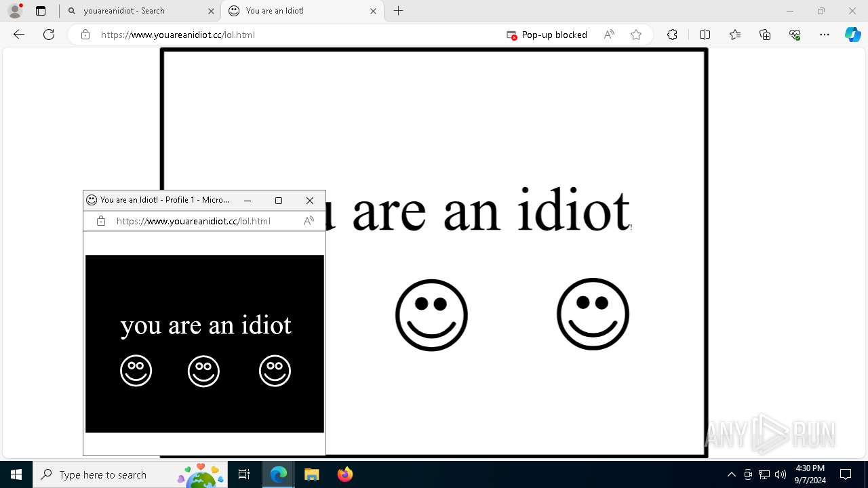
Task: Open File Explorer from the taskbar
Action: [x=311, y=474]
